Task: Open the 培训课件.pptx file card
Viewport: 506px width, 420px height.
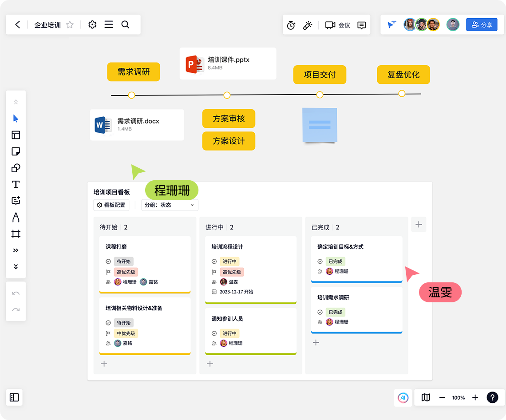Action: point(228,63)
